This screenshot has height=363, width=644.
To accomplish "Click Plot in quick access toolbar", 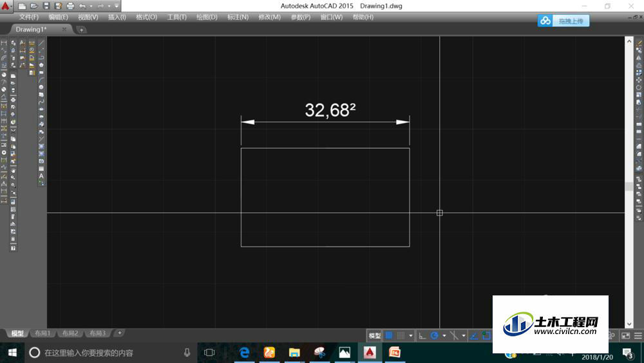I will (x=70, y=6).
